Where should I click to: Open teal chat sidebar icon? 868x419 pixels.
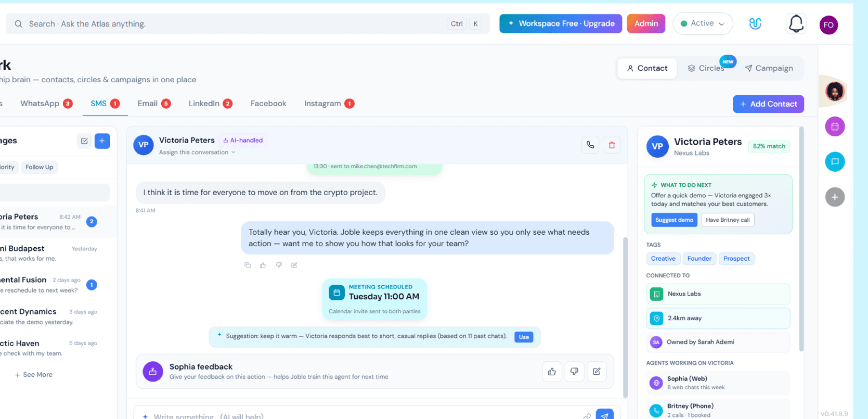(835, 162)
